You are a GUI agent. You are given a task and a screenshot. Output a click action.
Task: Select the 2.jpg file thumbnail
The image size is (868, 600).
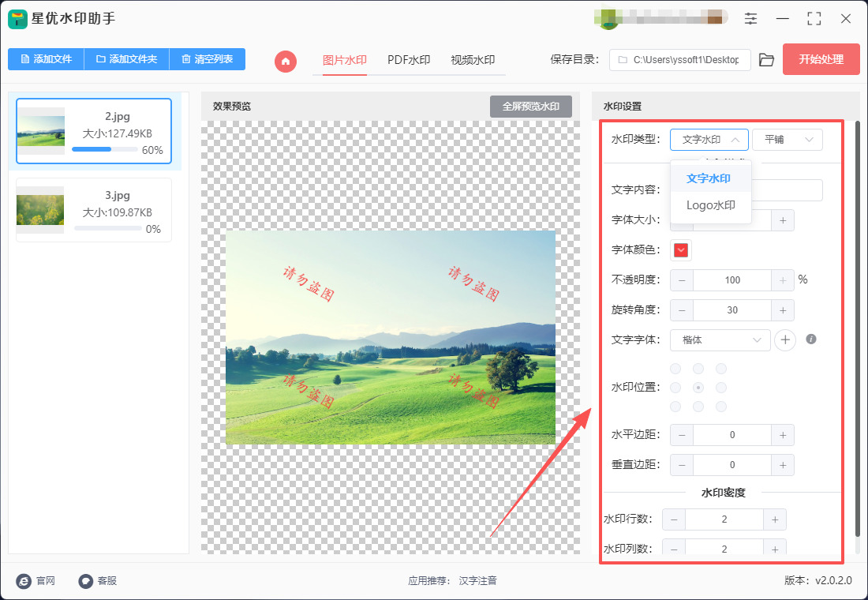click(41, 131)
